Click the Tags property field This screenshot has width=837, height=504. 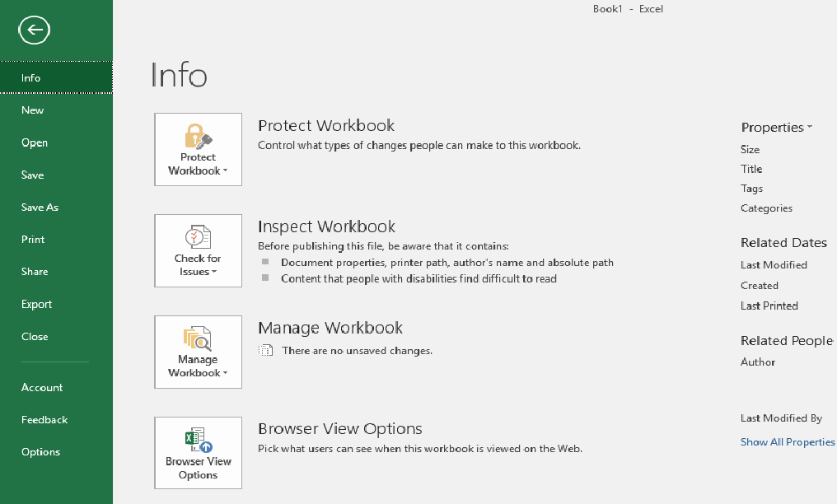(751, 188)
